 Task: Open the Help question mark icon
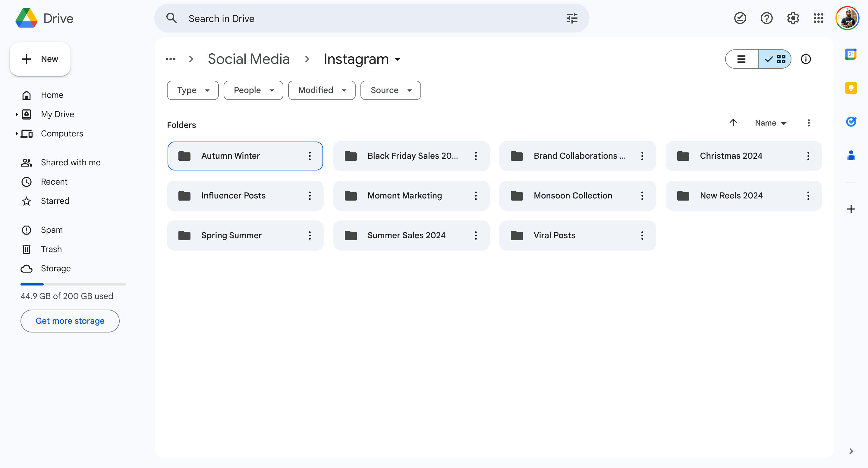coord(766,18)
